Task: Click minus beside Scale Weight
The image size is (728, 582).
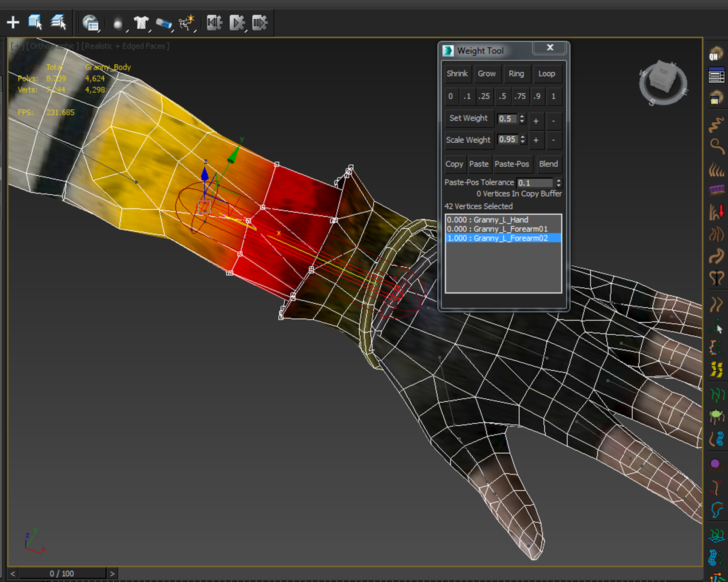Action: [x=554, y=140]
